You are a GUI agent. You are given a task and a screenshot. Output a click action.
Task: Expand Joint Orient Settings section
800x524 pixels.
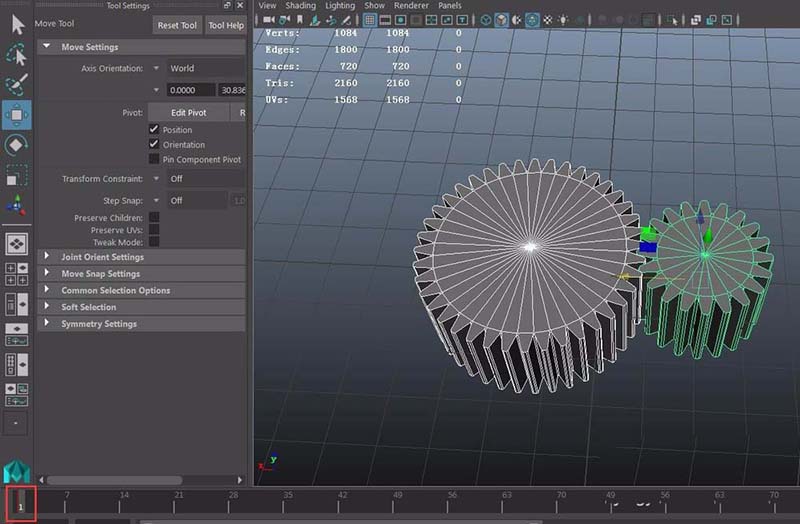[102, 257]
